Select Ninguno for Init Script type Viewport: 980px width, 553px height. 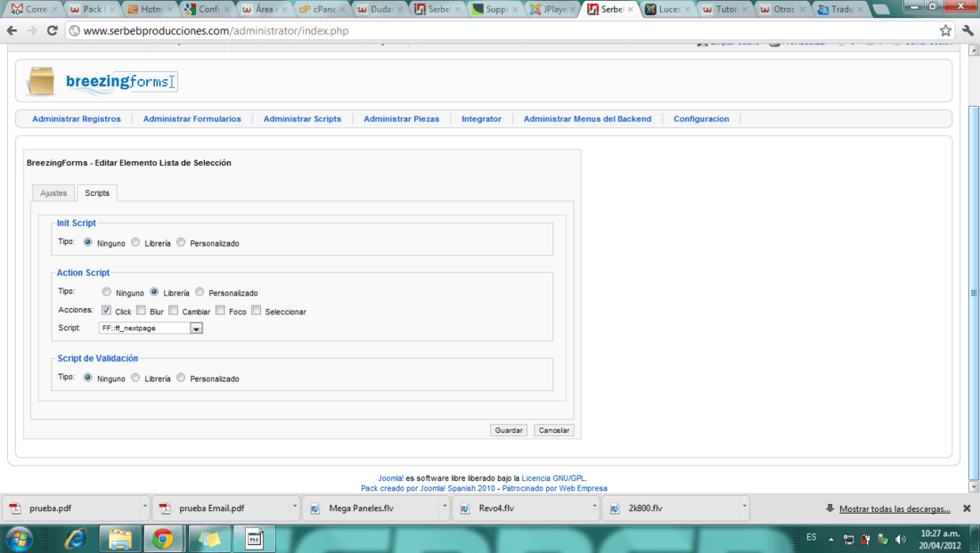tap(87, 242)
